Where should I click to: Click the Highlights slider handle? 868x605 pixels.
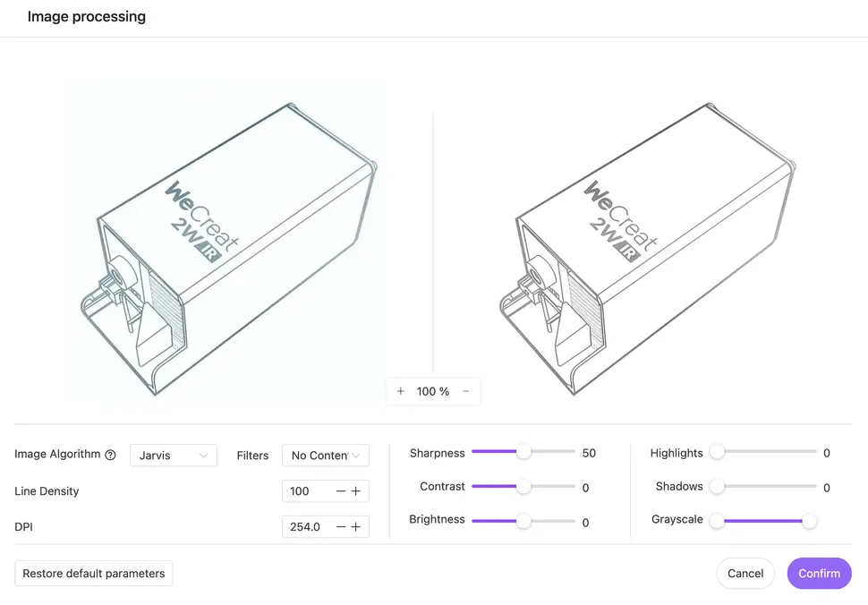tap(717, 453)
